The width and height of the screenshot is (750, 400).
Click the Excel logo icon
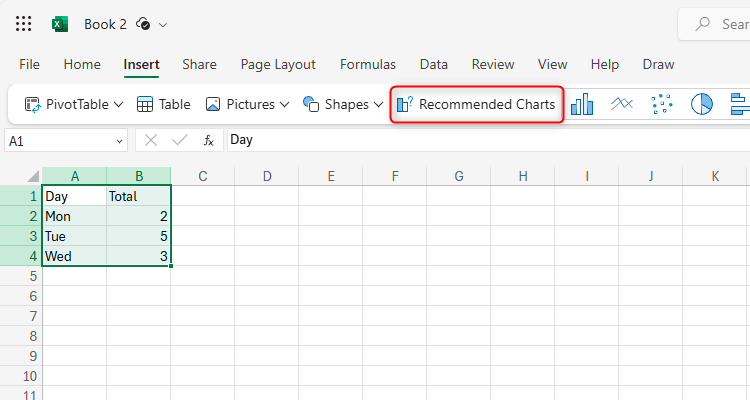[61, 24]
